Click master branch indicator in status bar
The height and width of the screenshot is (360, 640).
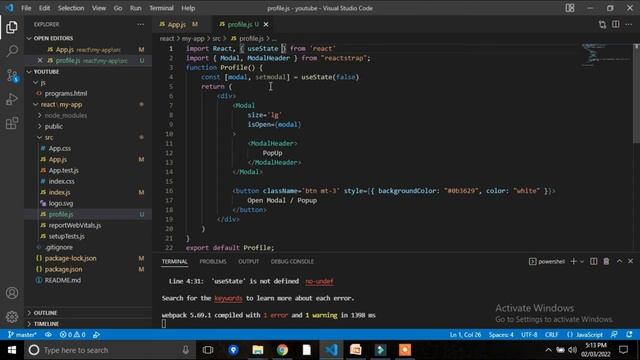point(22,335)
